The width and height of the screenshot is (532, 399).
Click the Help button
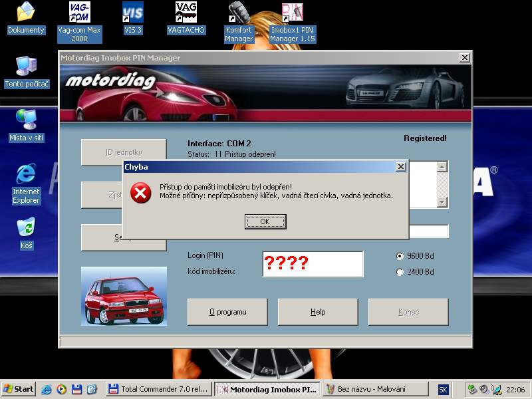[318, 312]
